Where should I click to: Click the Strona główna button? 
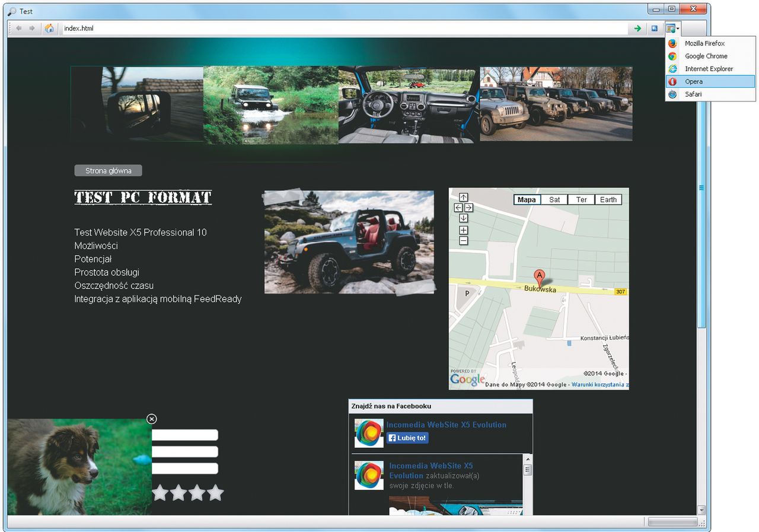click(108, 171)
